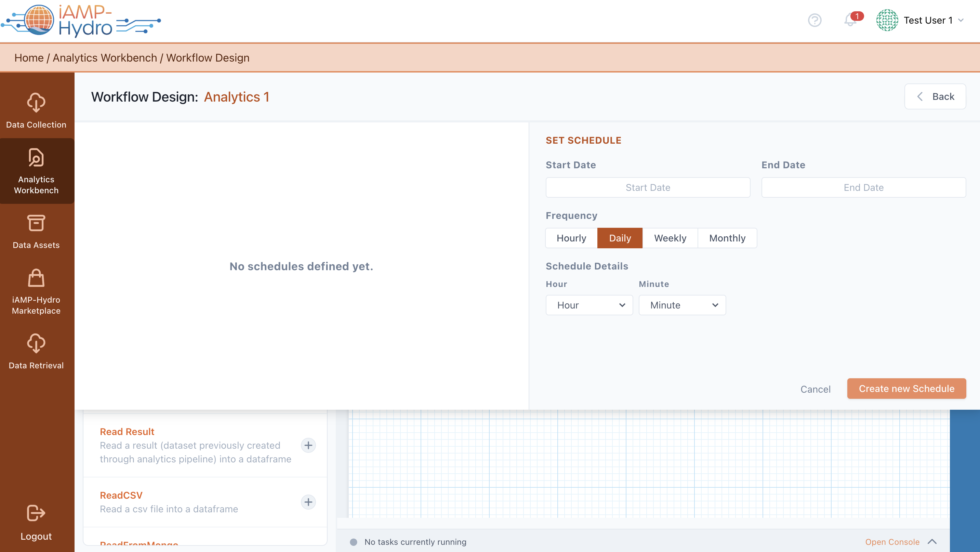The width and height of the screenshot is (980, 552).
Task: Open the notifications bell
Action: click(850, 20)
